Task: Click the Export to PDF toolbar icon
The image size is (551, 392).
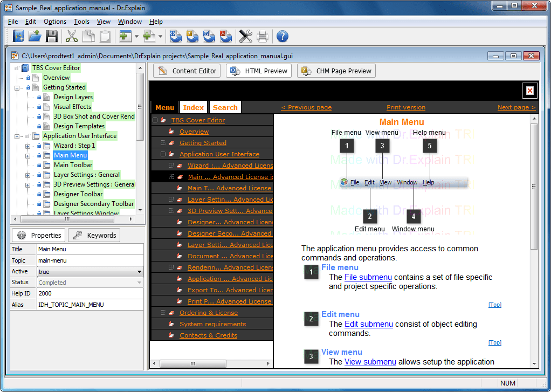Action: click(225, 36)
